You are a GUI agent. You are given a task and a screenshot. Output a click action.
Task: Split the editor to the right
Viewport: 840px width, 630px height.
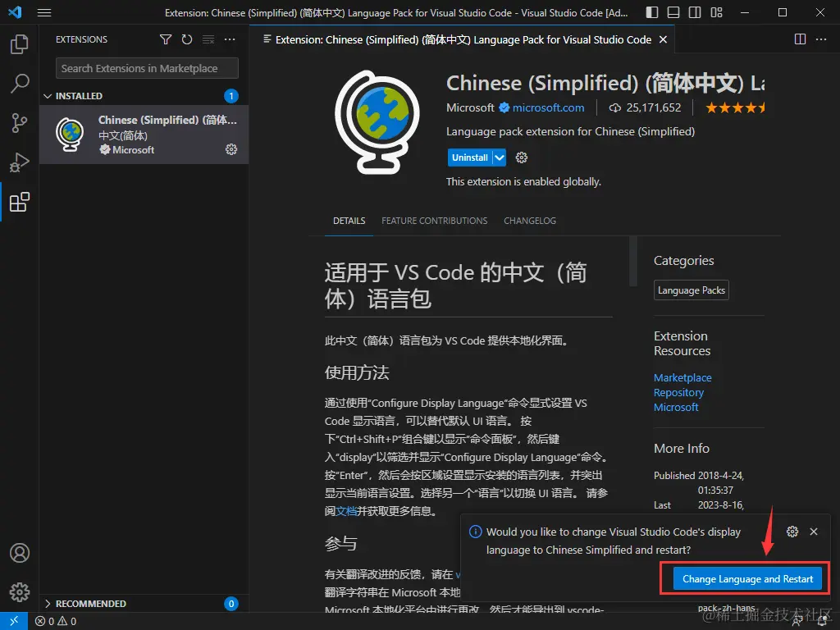pyautogui.click(x=800, y=39)
